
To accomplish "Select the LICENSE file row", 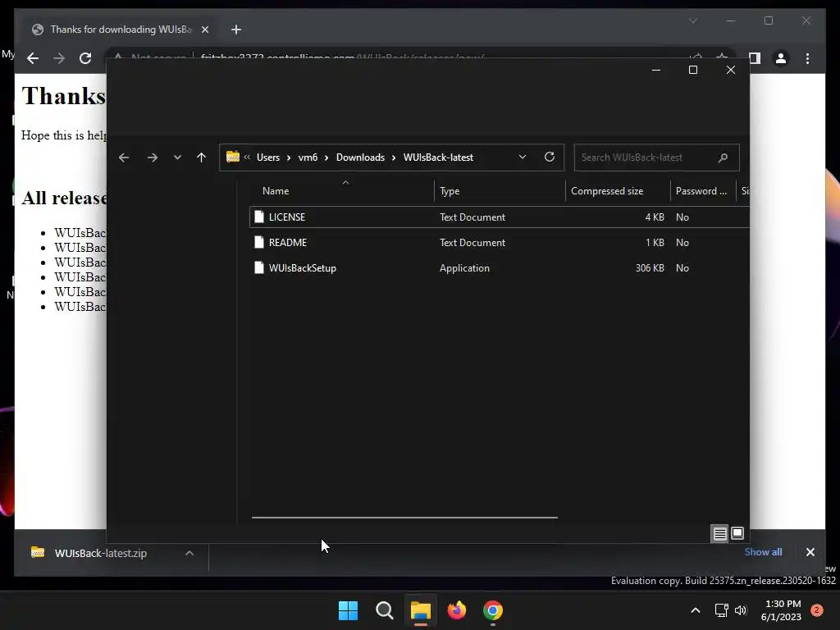I will coord(500,217).
